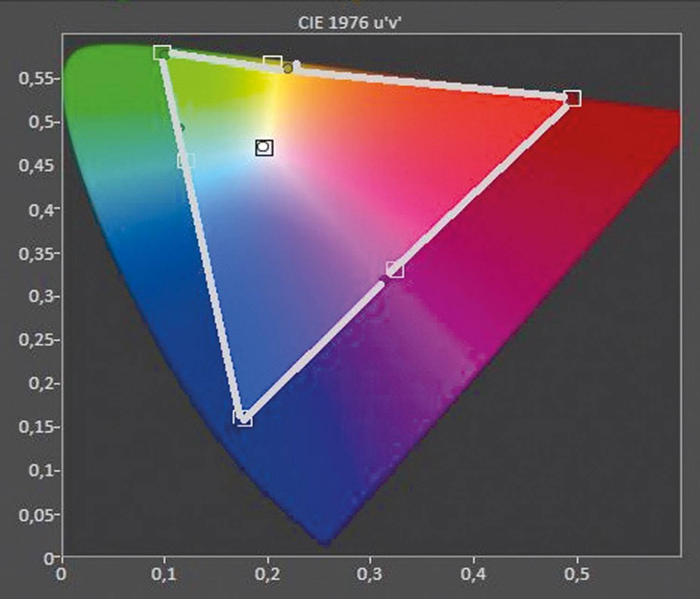700x599 pixels.
Task: Click the 0,5 label on horizontal axis
Action: point(576,574)
